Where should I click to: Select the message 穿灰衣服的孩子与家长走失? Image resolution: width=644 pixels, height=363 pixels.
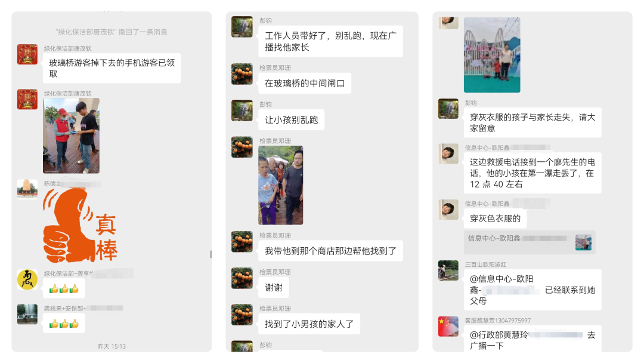click(532, 122)
